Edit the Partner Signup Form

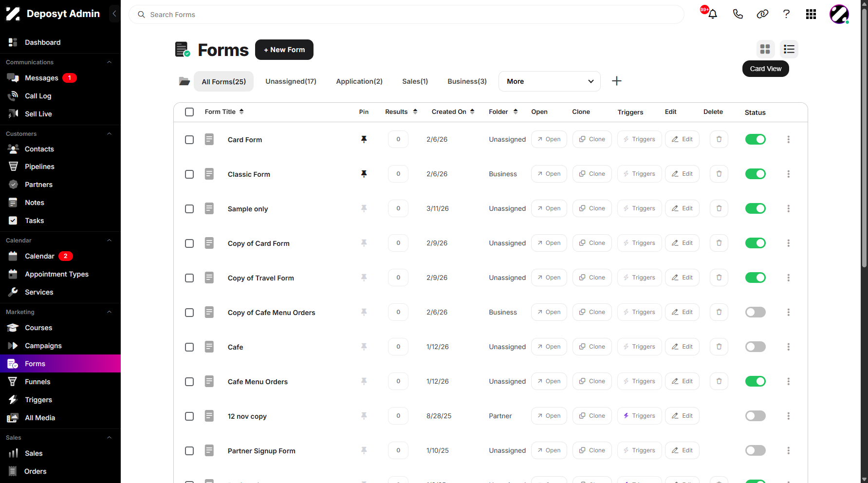pos(682,450)
